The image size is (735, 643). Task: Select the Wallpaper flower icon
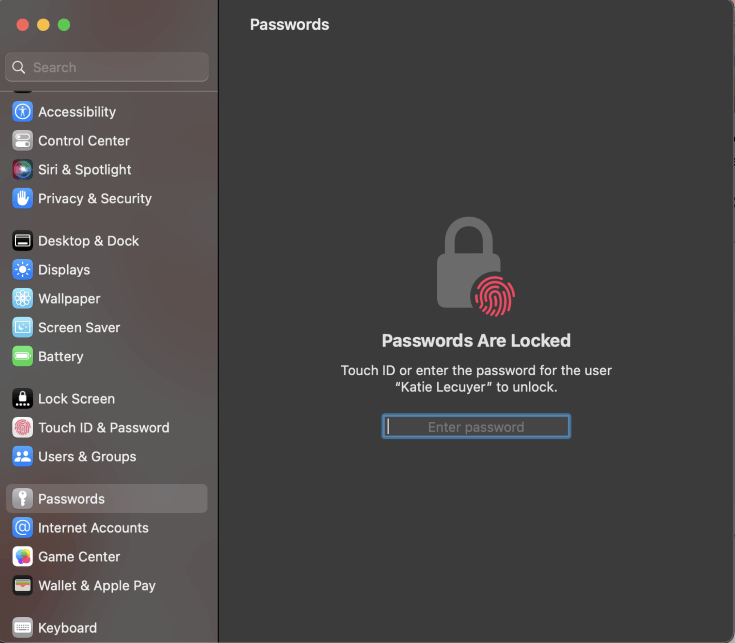pyautogui.click(x=22, y=299)
